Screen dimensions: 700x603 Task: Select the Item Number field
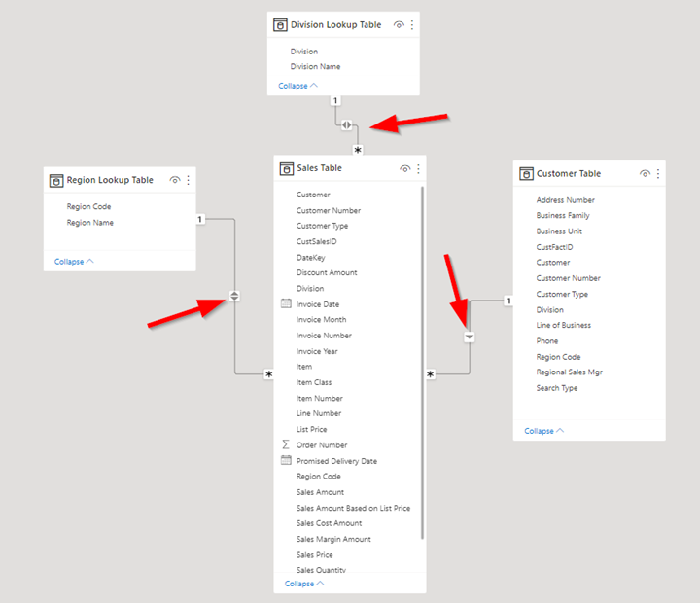(319, 398)
